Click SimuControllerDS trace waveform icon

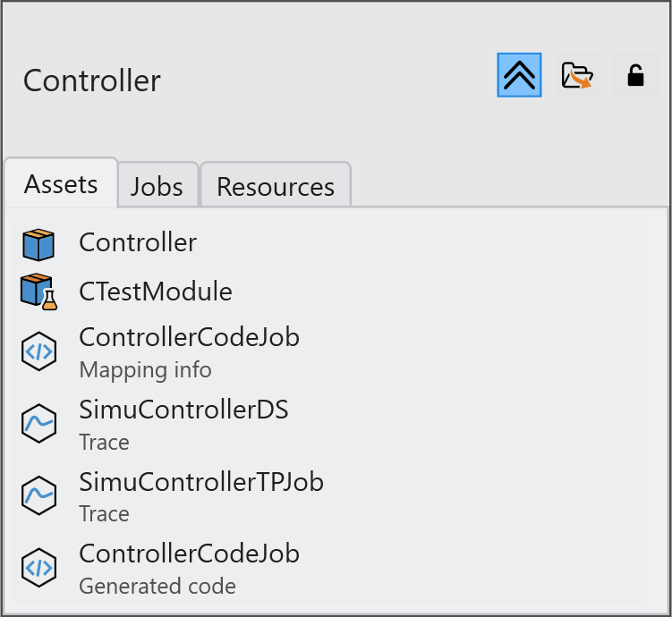click(38, 424)
